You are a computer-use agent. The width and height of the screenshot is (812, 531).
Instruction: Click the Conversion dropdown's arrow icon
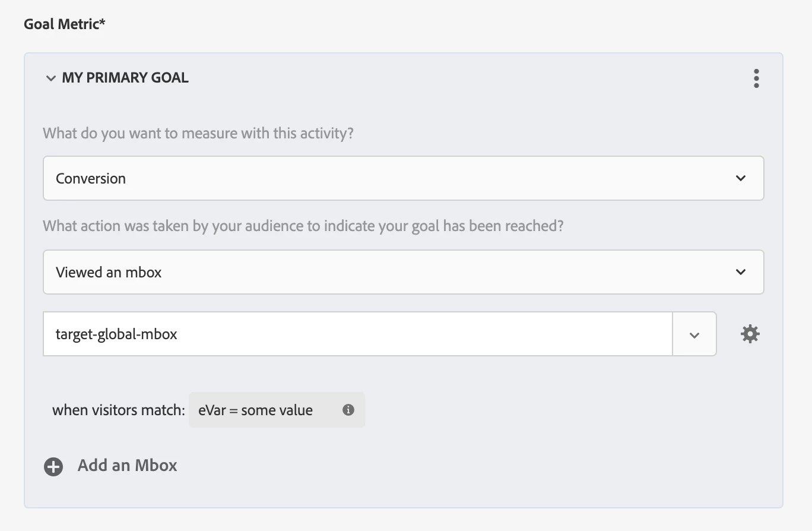click(x=740, y=178)
